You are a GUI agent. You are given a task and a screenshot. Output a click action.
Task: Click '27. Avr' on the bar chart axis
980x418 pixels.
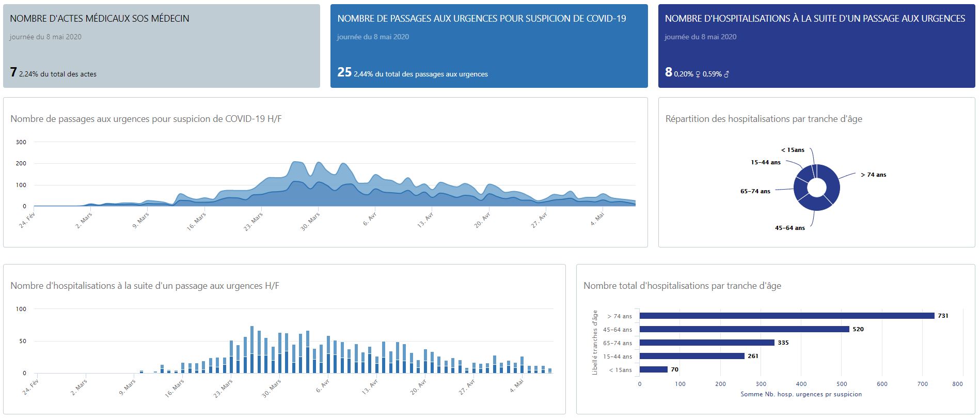click(x=467, y=387)
